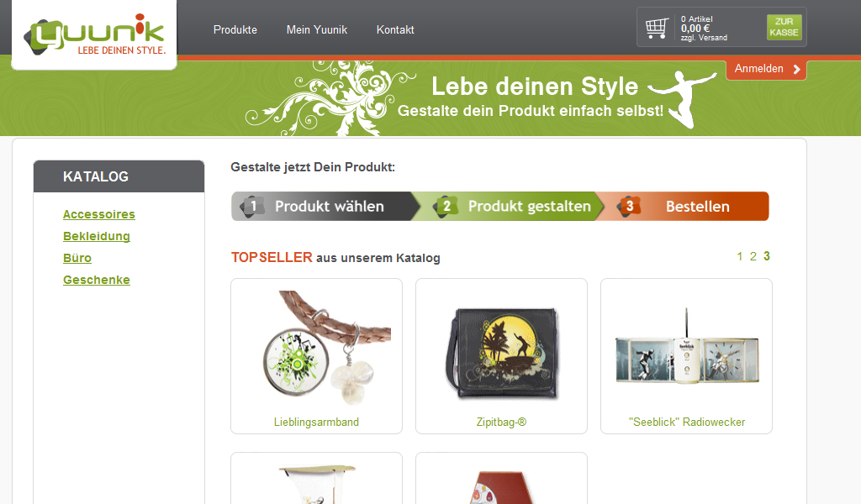Open the Bekleidung catalog category
Screen dimensions: 861x504
(97, 236)
